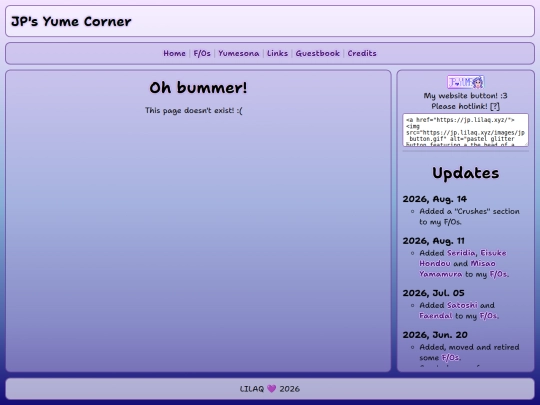
Task: Click the 2026, Aug. 11 date heading
Action: click(x=434, y=241)
